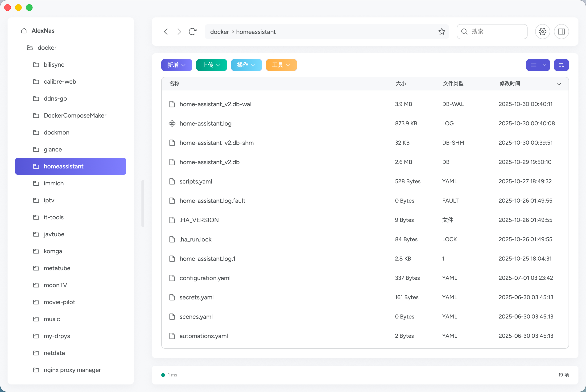The width and height of the screenshot is (586, 392).
Task: Click the home-assistant.log file icon
Action: coord(172,123)
